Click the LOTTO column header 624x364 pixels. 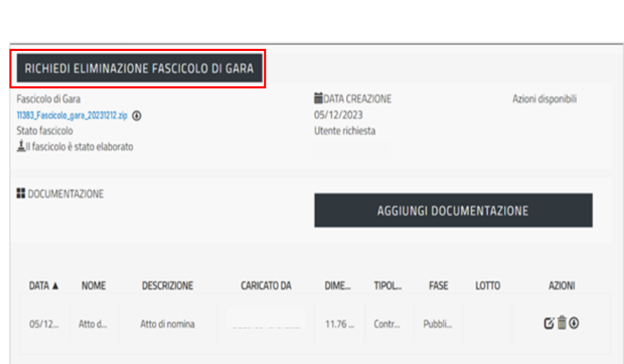click(487, 286)
